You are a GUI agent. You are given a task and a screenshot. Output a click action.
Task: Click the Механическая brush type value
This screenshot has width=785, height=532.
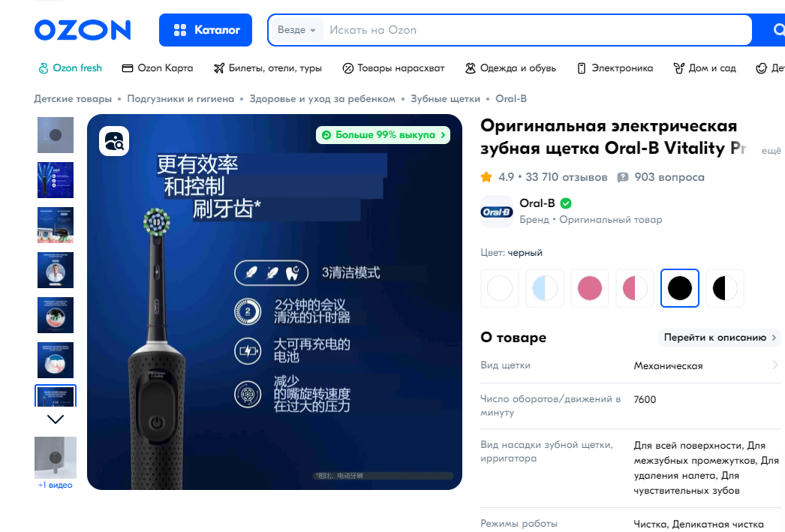[x=669, y=366]
